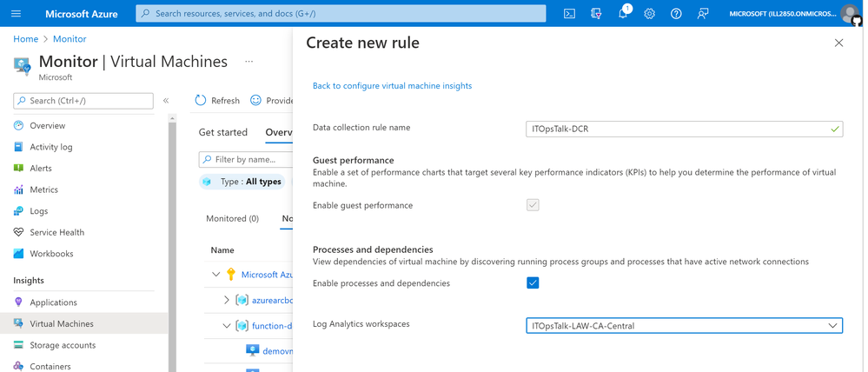Switch to the Monitored (0) tab

click(233, 219)
